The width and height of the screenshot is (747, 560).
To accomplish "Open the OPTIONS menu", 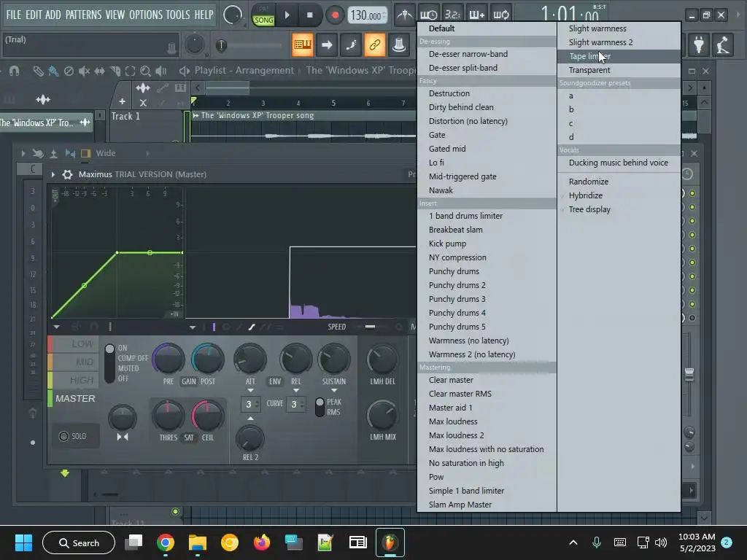I will 145,15.
